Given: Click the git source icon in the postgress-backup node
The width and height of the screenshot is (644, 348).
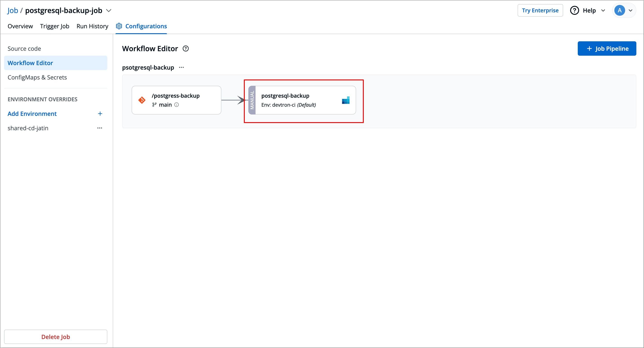Looking at the screenshot, I should 142,100.
